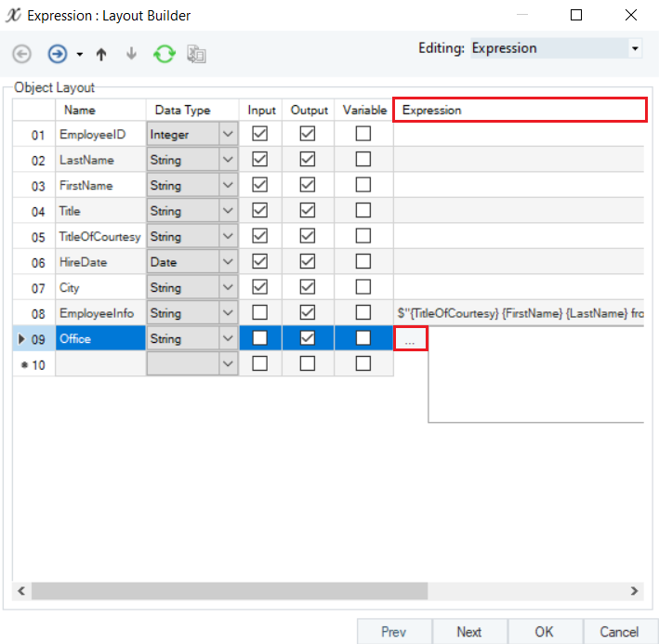Click the forward arrow navigation icon

tap(58, 54)
